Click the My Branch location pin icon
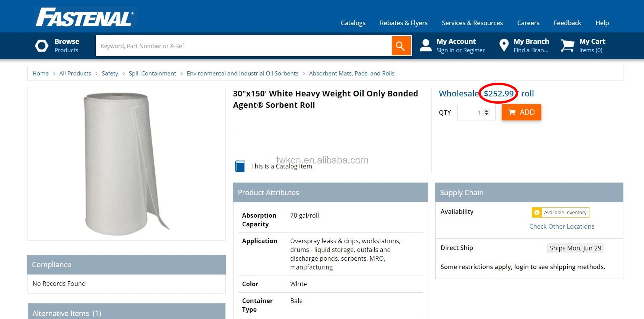 504,45
